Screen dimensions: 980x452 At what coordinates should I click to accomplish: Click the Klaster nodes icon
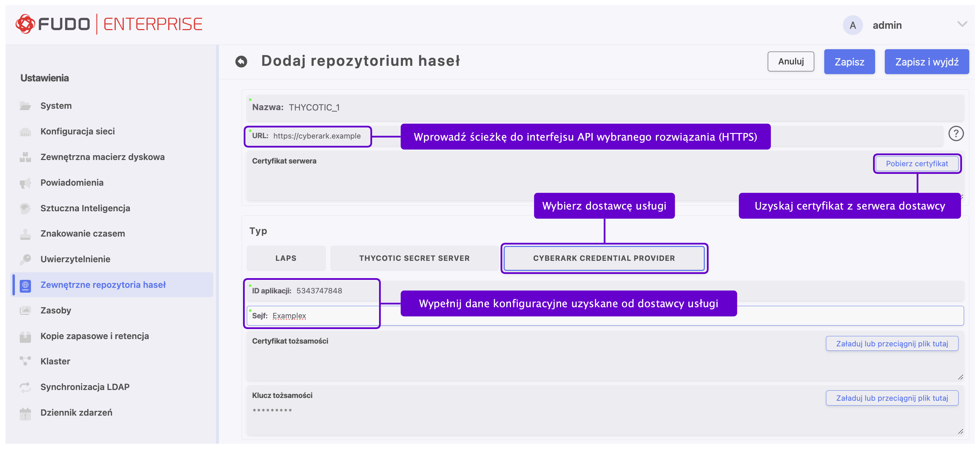pyautogui.click(x=25, y=361)
